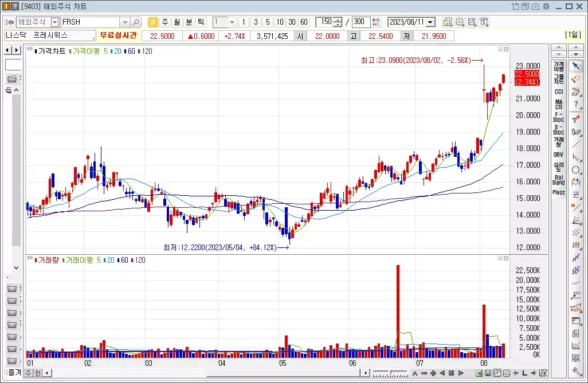Viewport: 588px width, 383px height.
Task: Click the chart indicator add icon beside date
Action: [448, 22]
